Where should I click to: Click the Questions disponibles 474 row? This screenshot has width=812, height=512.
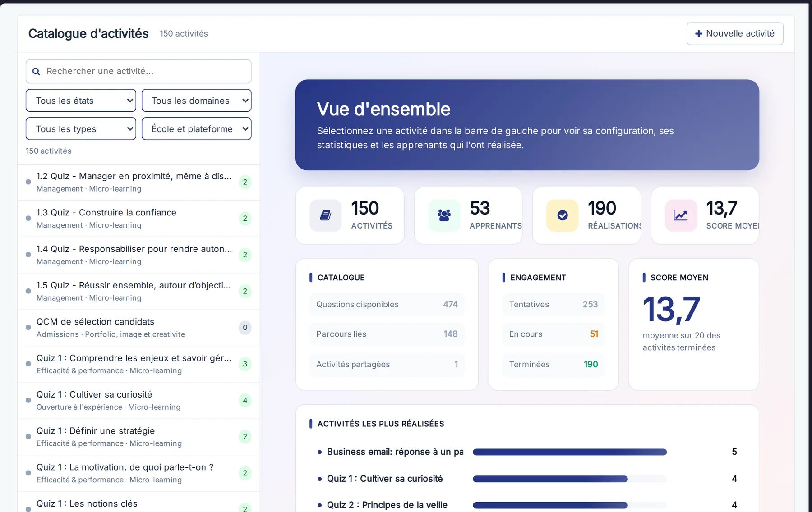click(x=387, y=304)
